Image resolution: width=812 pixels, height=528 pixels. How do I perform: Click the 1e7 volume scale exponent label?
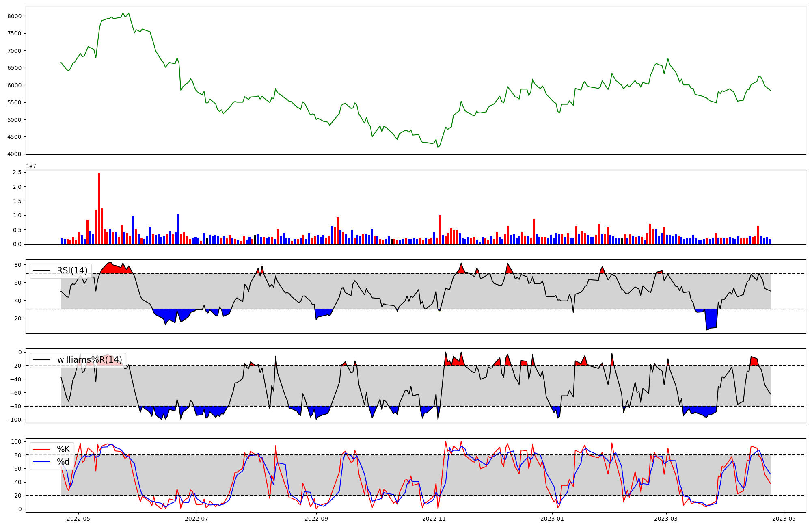[31, 166]
